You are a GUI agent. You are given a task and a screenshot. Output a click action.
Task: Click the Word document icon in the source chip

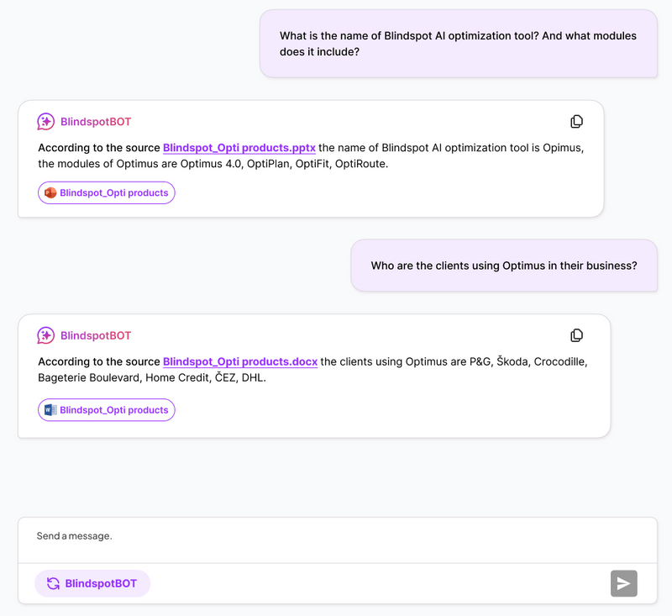[50, 410]
